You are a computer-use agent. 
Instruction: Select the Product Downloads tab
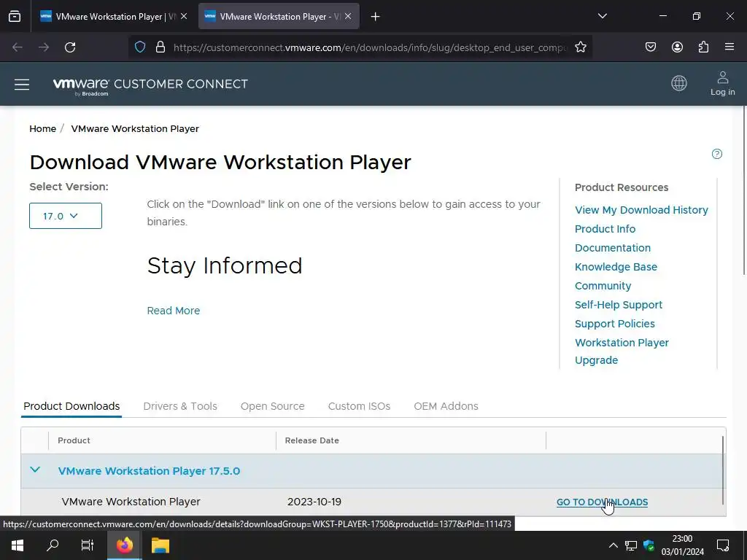pos(71,406)
